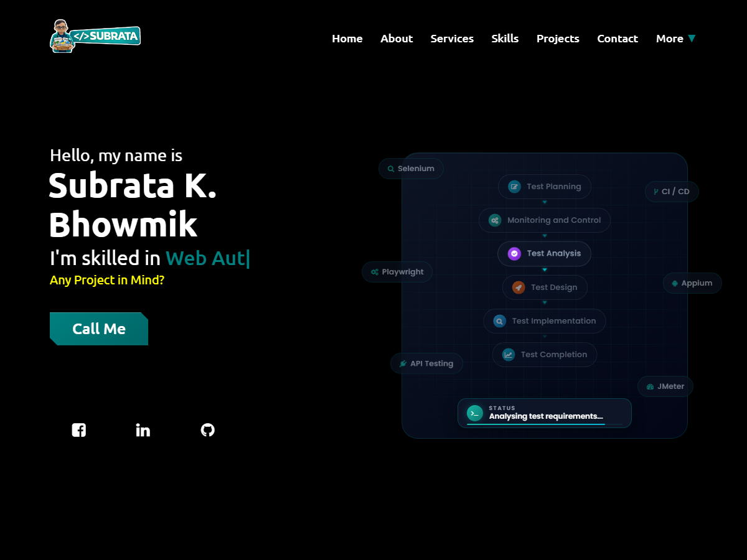Click the Appium android icon
Screen dimensions: 747x560
tap(675, 283)
